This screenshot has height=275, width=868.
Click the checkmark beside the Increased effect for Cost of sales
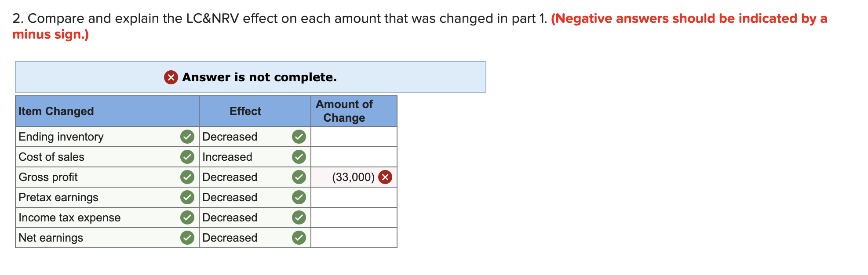(x=299, y=157)
